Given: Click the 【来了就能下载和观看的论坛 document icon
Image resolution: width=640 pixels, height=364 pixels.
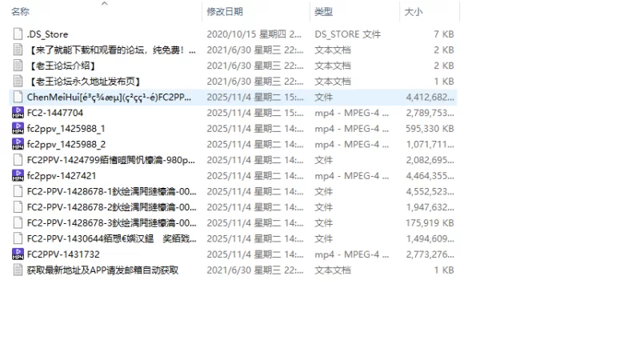Looking at the screenshot, I should (x=18, y=50).
